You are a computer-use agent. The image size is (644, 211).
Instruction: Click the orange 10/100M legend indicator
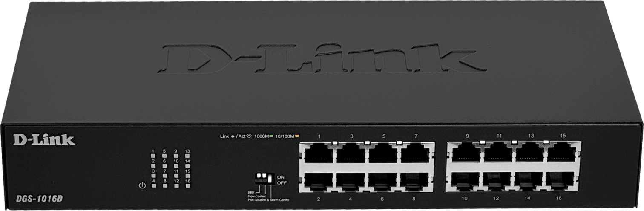(x=297, y=136)
